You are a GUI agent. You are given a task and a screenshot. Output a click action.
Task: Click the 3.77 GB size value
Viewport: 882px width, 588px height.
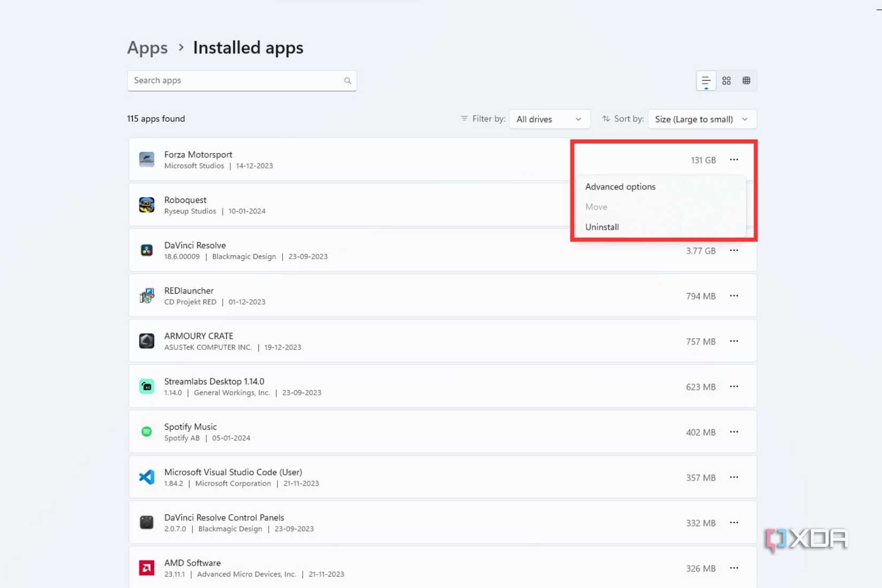pos(701,251)
